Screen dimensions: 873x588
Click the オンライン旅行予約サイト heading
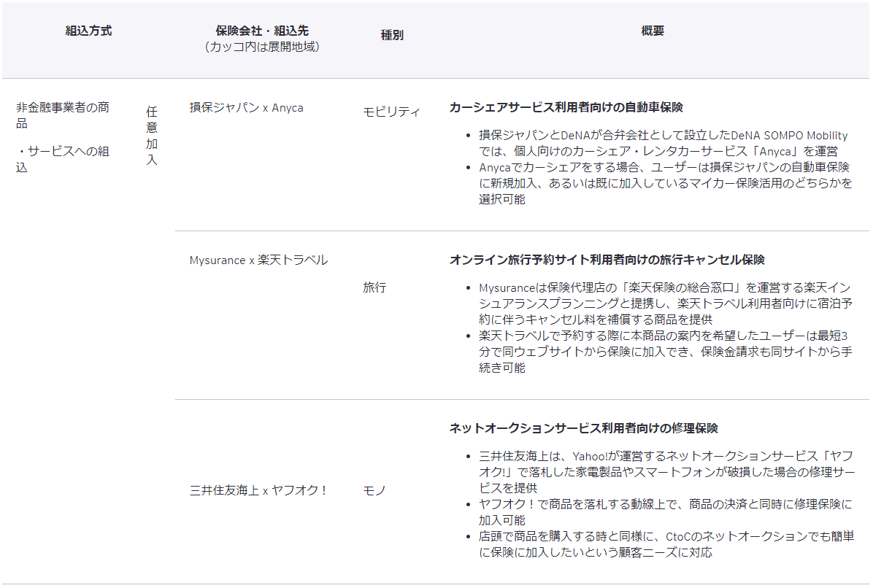click(x=607, y=260)
